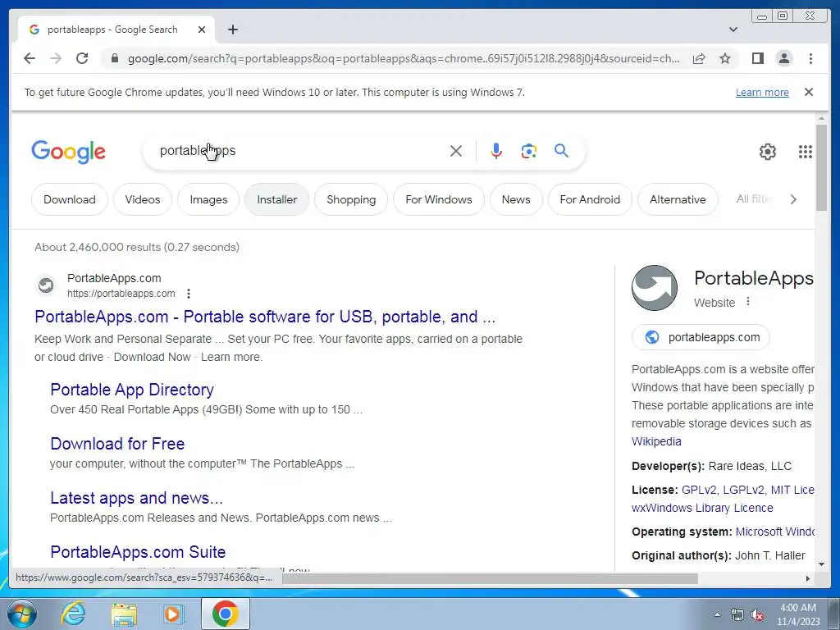Open more options for PortableApps.com result

click(189, 294)
